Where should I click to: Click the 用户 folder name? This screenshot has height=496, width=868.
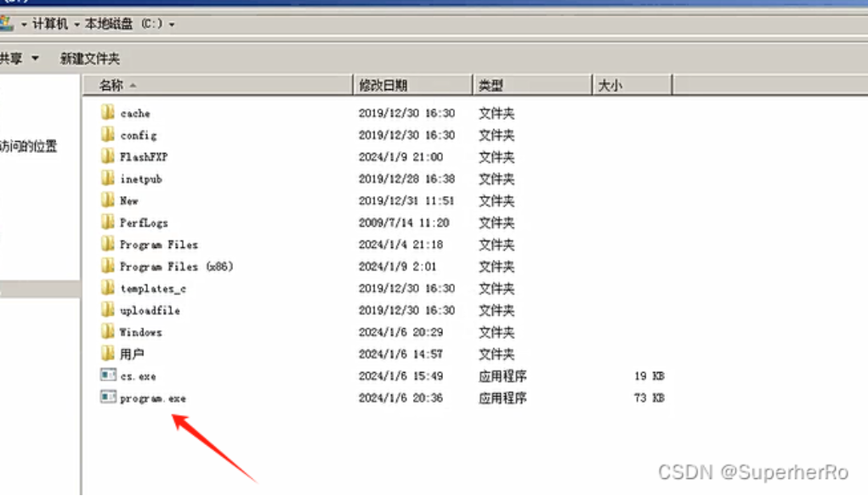132,354
